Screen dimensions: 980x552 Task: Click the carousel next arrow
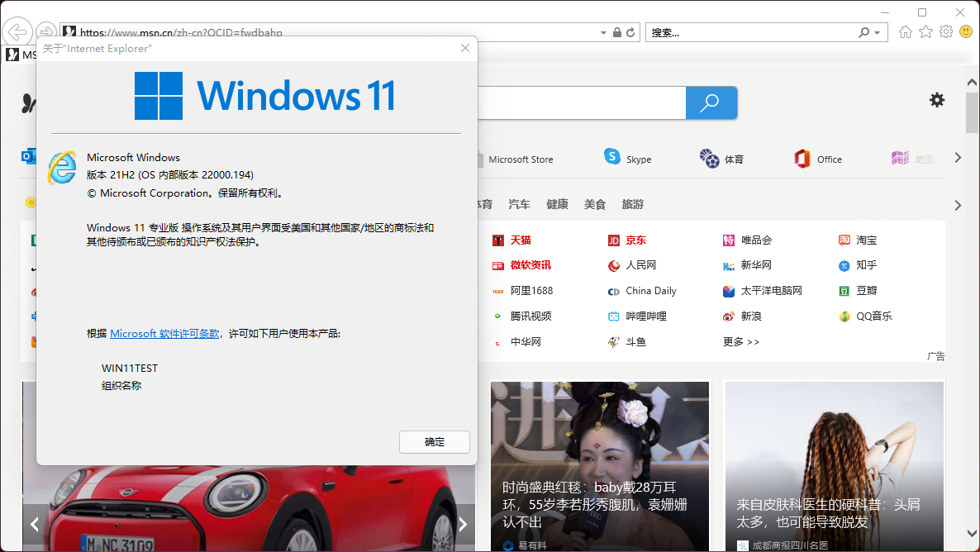462,524
